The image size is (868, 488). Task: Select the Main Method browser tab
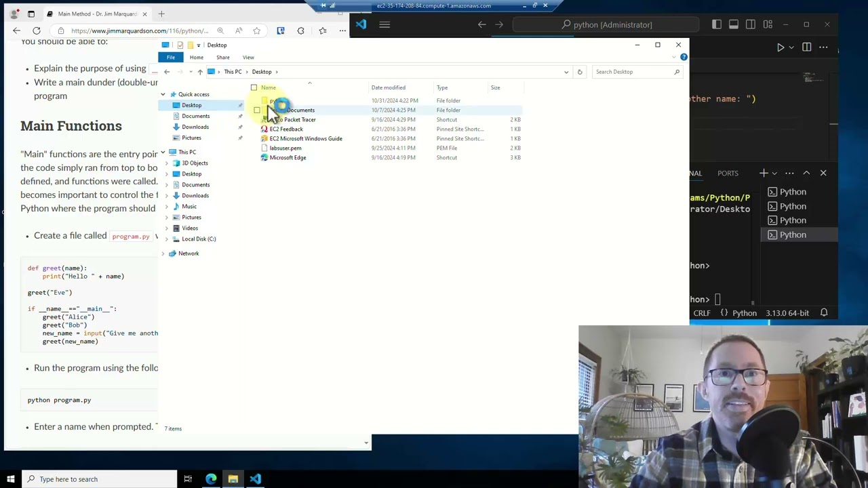tap(98, 14)
